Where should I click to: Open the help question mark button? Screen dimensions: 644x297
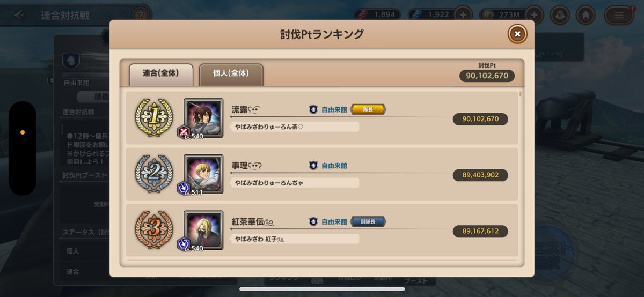click(x=141, y=14)
